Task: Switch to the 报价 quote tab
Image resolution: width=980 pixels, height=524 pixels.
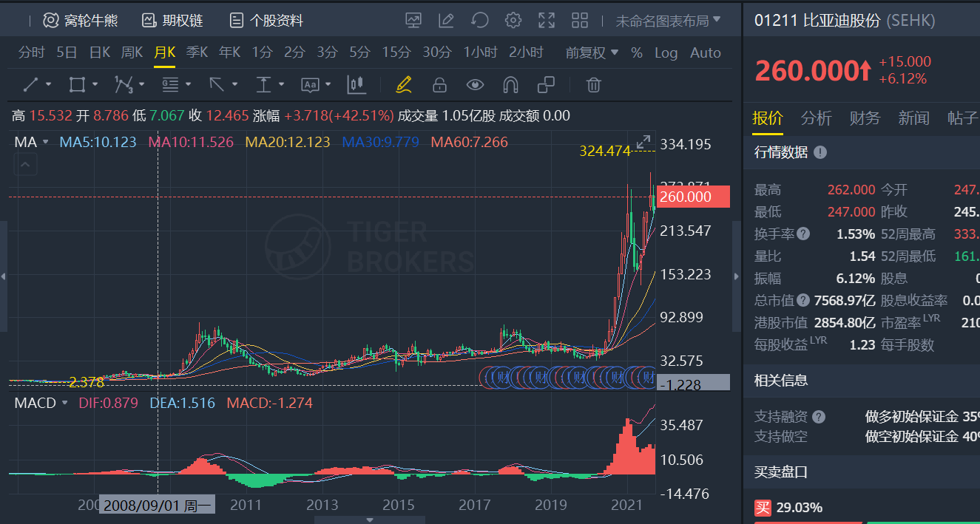Action: coord(768,118)
